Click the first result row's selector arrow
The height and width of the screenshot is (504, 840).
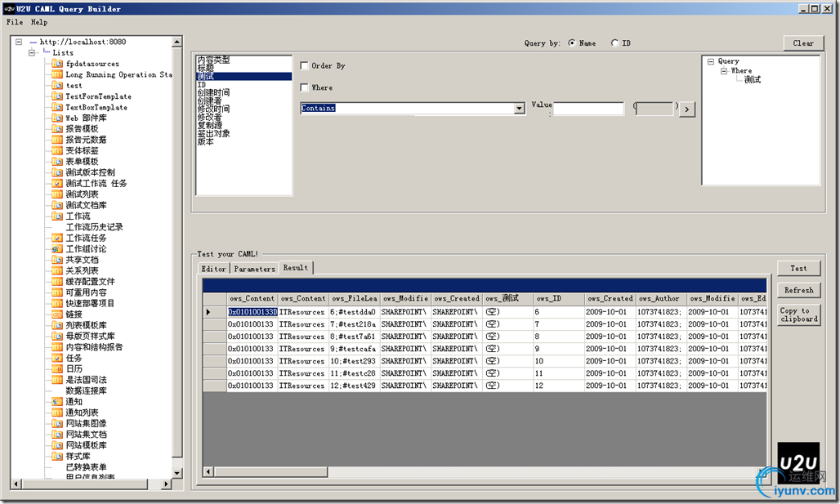(214, 312)
